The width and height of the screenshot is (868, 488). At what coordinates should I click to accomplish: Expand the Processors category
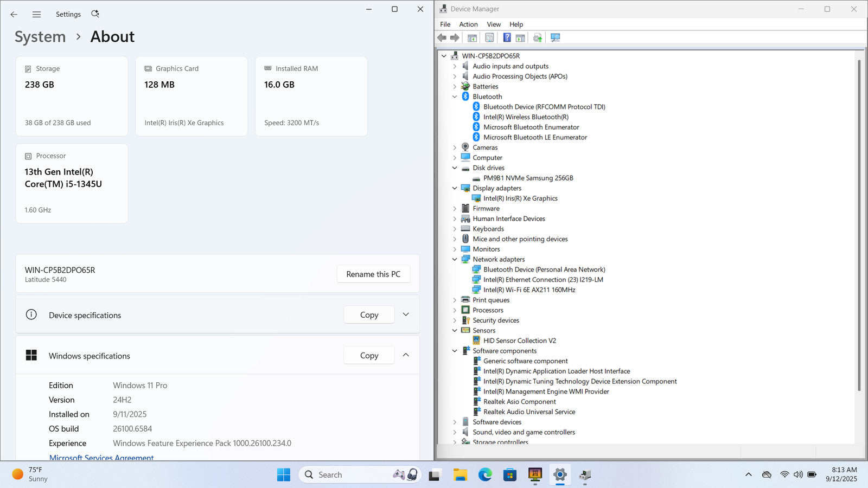pyautogui.click(x=455, y=310)
